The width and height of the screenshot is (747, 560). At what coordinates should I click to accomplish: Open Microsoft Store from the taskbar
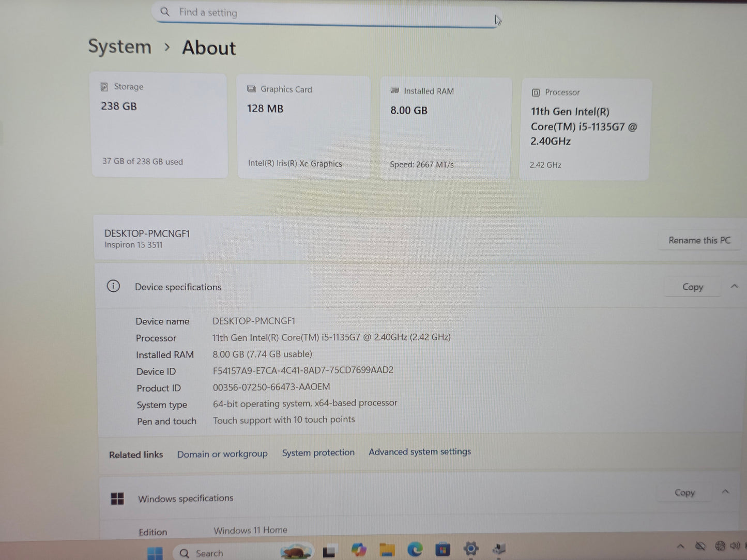tap(443, 549)
